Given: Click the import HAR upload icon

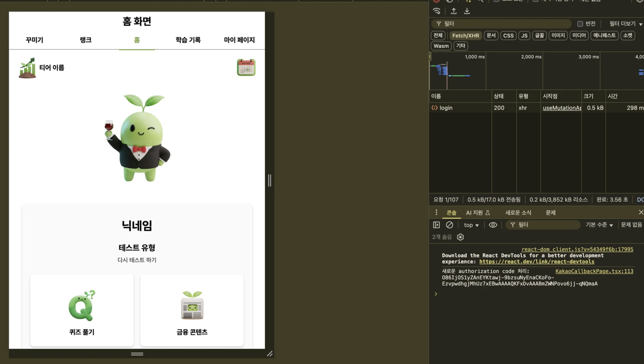Looking at the screenshot, I should coord(454,11).
